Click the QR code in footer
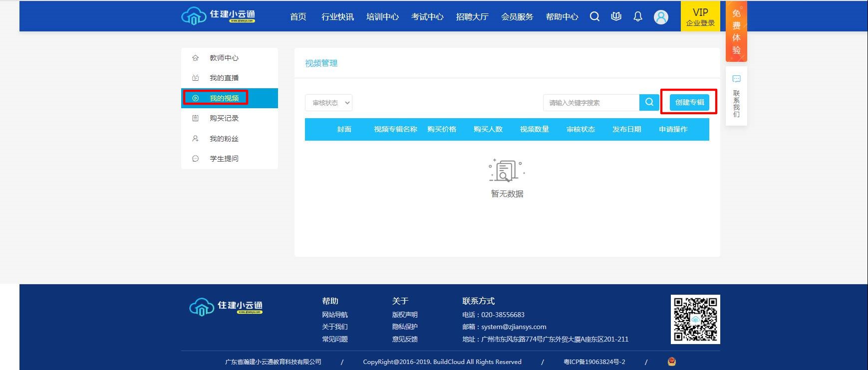868x370 pixels. 695,319
